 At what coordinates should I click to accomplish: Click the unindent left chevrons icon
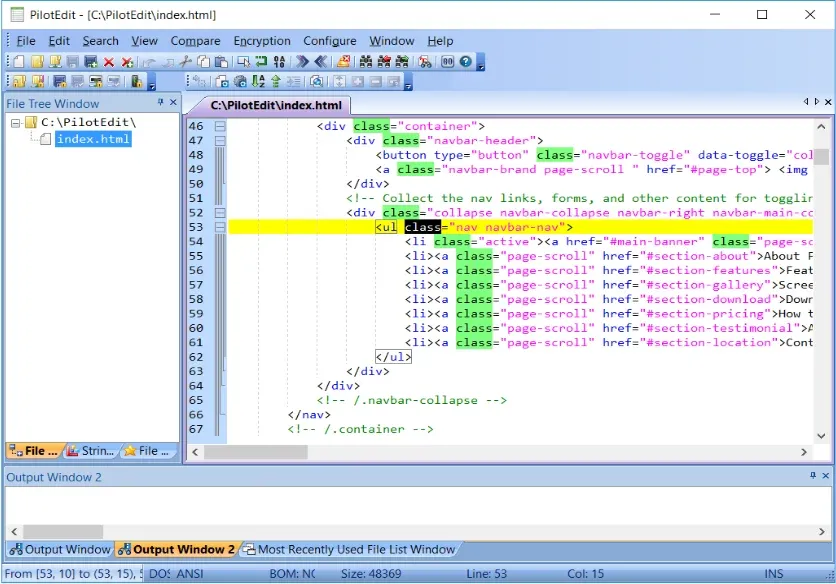click(x=320, y=62)
